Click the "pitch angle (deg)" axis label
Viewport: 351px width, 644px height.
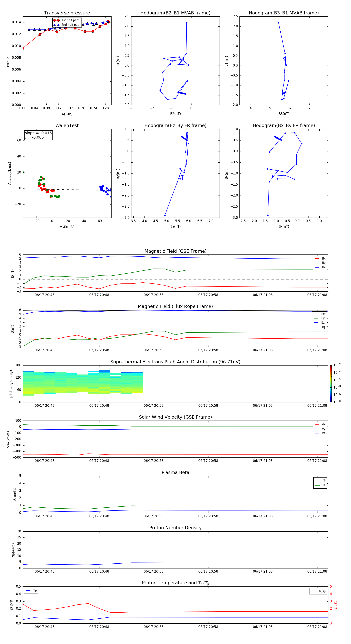point(11,384)
